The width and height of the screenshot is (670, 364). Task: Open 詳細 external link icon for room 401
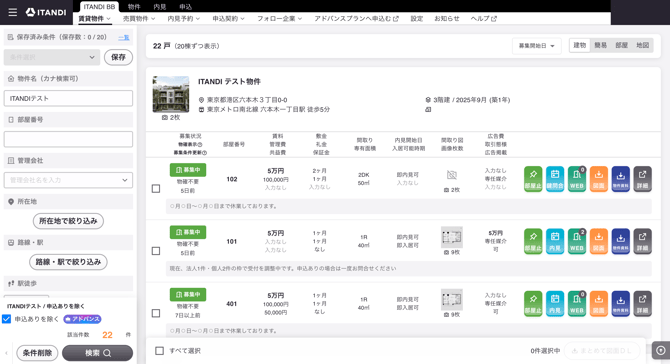642,304
